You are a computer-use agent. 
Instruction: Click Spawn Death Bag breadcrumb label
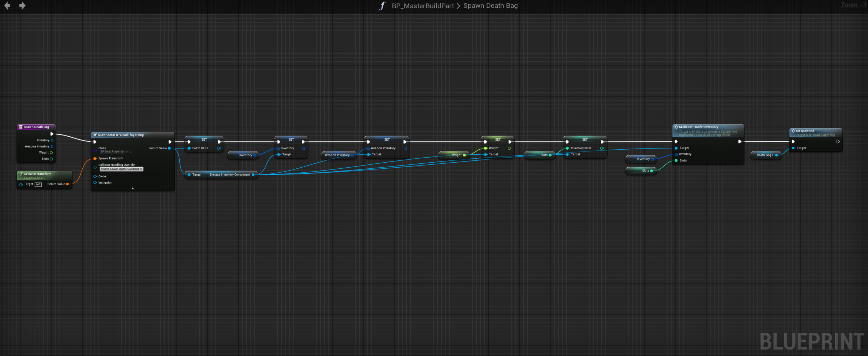click(490, 6)
